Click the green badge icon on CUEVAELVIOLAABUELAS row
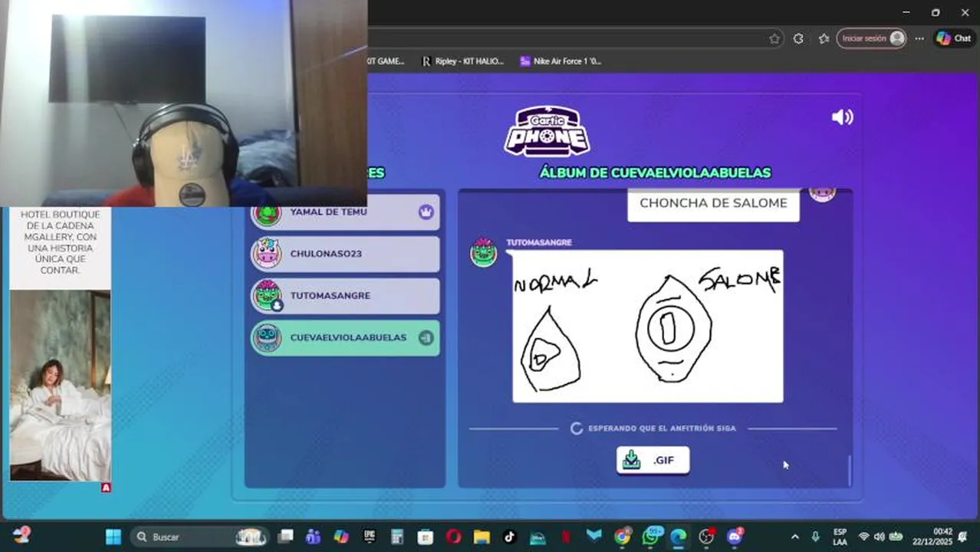980x552 pixels. tap(426, 337)
